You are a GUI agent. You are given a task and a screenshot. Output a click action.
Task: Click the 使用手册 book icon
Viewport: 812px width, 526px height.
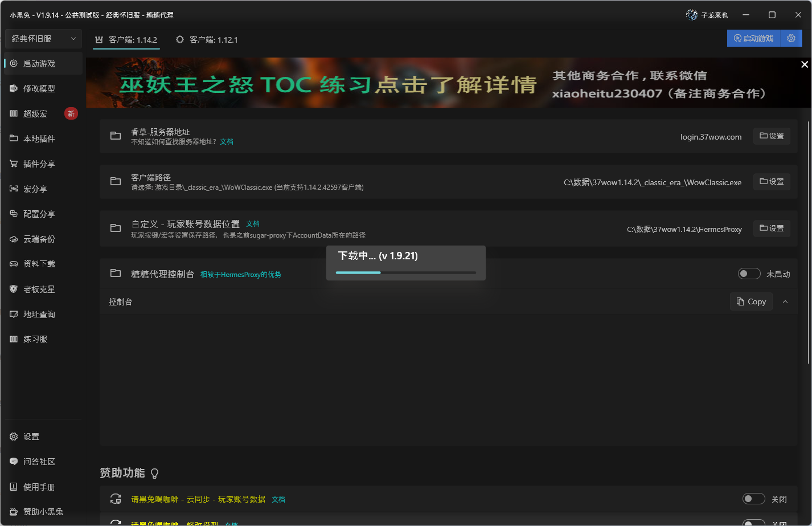coord(14,487)
